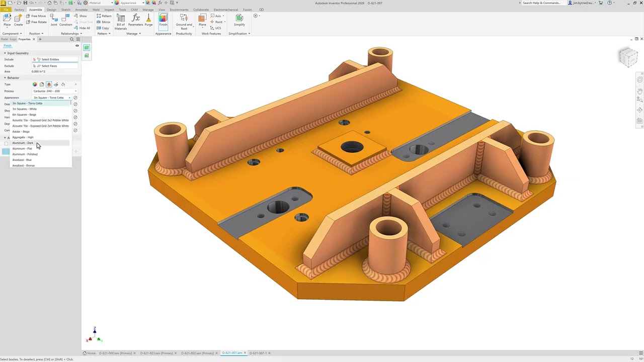Add a new browser panel tab with plus

tap(40, 39)
